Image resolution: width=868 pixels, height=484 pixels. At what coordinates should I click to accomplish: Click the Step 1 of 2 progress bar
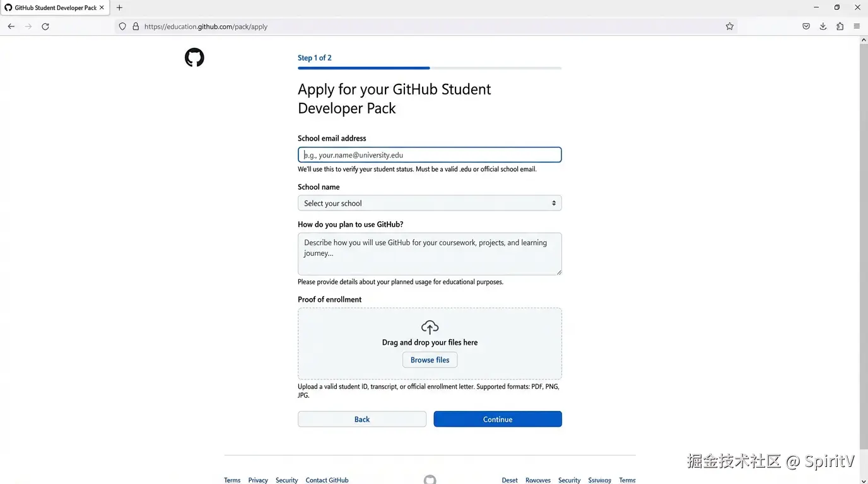pyautogui.click(x=430, y=68)
